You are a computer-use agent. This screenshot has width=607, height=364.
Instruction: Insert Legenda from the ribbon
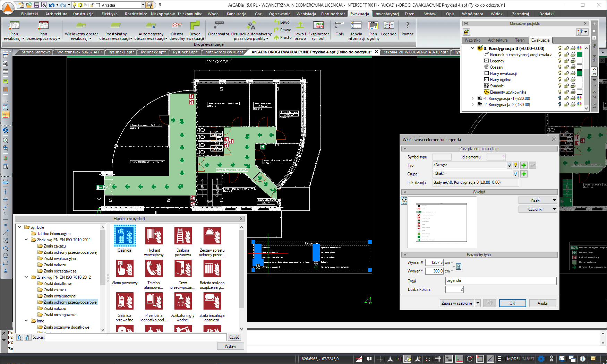[389, 28]
